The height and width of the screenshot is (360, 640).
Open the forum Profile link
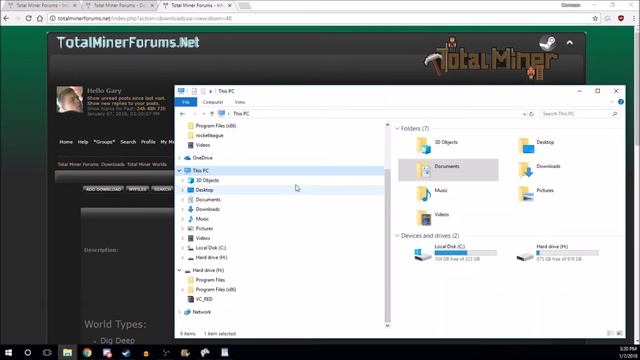148,142
